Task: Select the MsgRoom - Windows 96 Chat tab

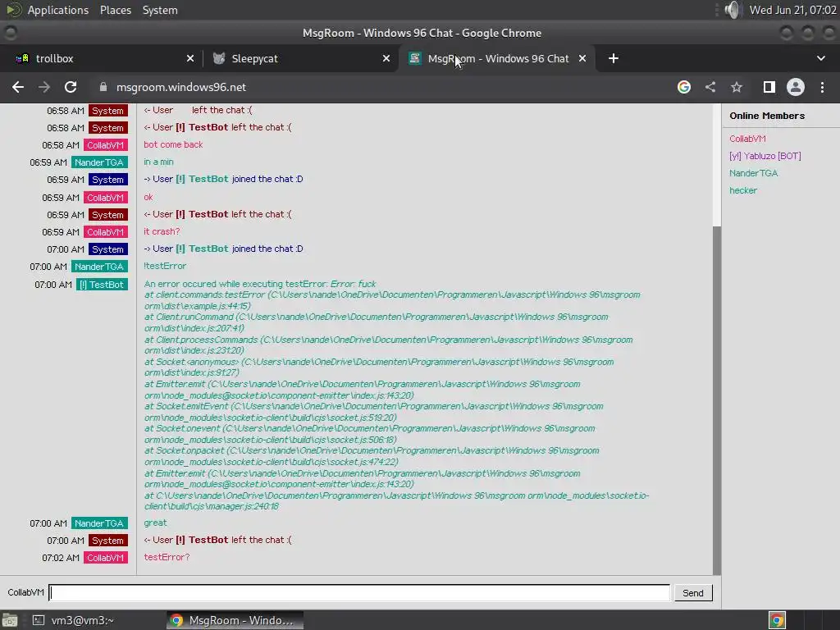Action: click(x=498, y=58)
